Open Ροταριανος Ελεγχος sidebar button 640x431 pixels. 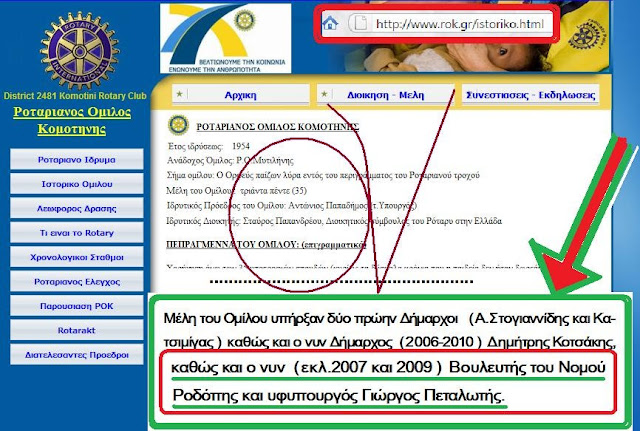77,282
